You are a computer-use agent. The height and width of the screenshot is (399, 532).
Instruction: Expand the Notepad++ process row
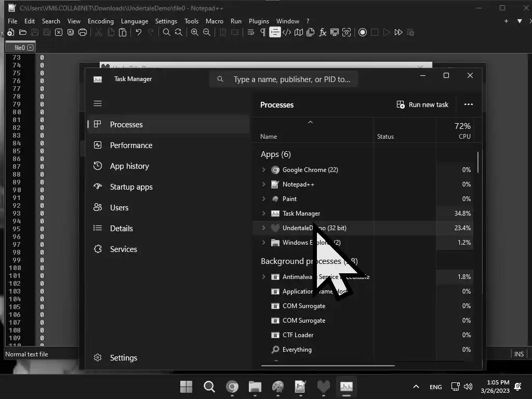coord(263,184)
